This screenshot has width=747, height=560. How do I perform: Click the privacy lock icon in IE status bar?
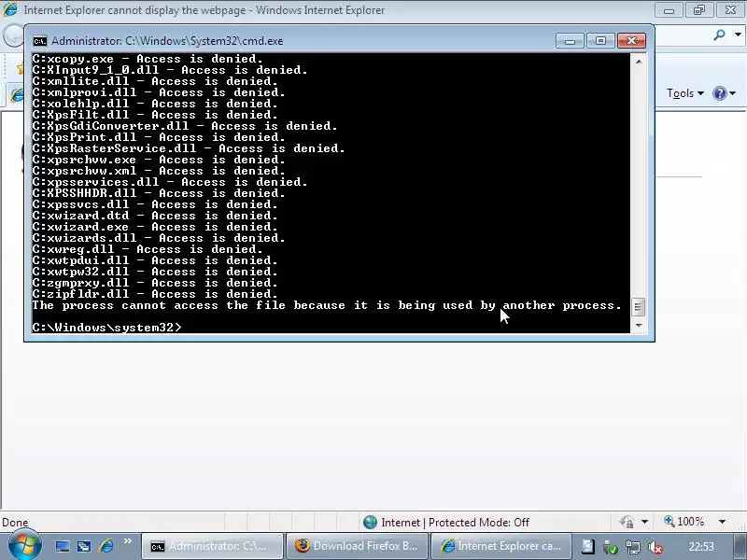coord(627,522)
